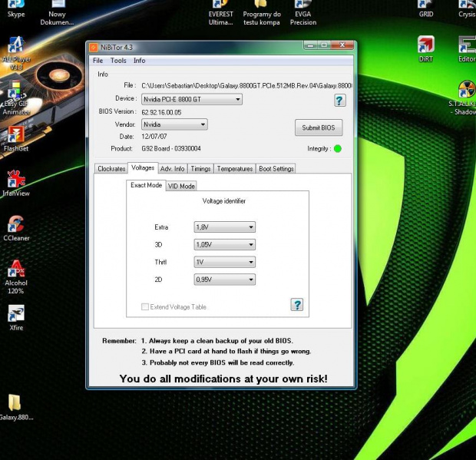Image resolution: width=476 pixels, height=460 pixels.
Task: Open the 3D voltage dropdown 1,05V
Action: 225,244
